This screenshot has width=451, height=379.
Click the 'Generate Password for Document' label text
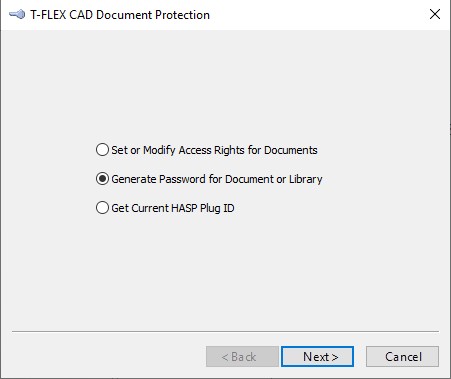click(x=193, y=179)
